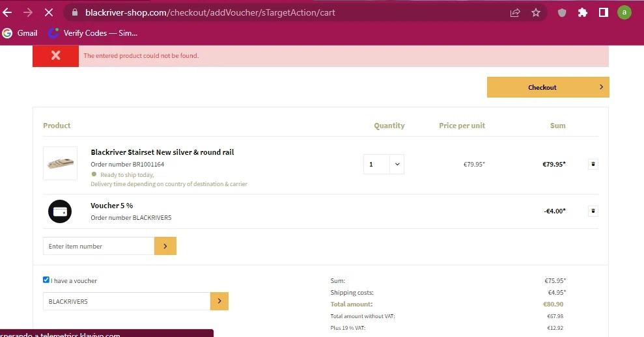Click the Voucher 5 % wallet icon
Image resolution: width=644 pixels, height=337 pixels.
(60, 211)
